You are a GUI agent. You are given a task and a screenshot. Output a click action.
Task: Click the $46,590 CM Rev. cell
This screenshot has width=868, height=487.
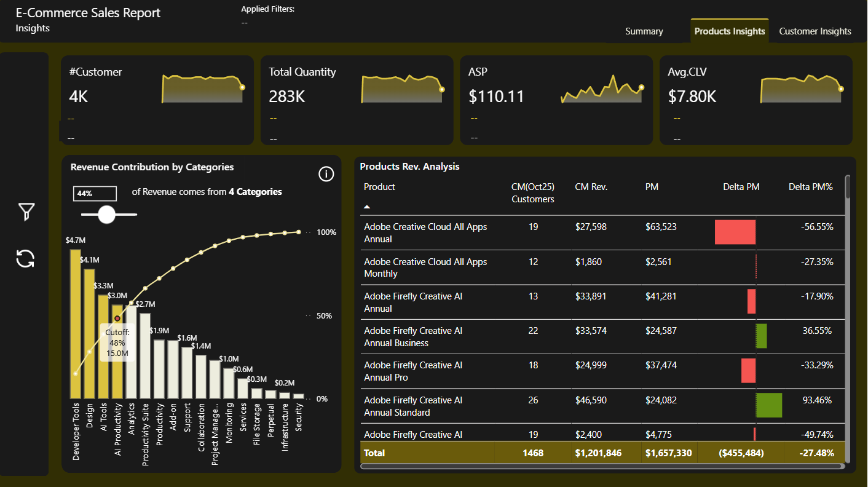coord(591,400)
